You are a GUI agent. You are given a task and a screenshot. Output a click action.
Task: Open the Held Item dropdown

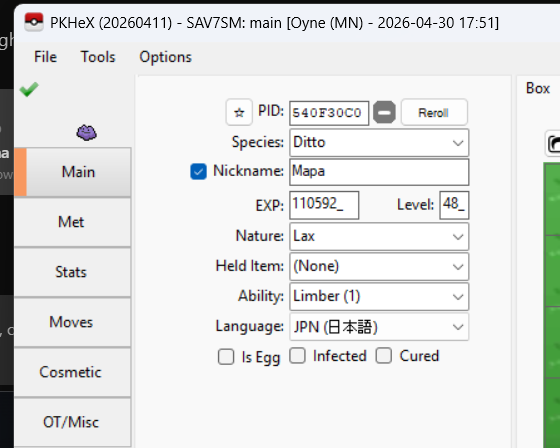(379, 267)
